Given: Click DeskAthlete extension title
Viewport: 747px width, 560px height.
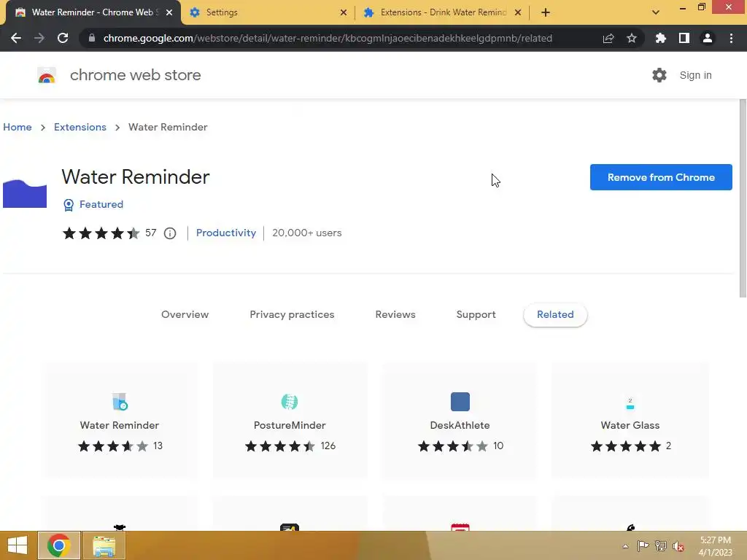Looking at the screenshot, I should [460, 425].
